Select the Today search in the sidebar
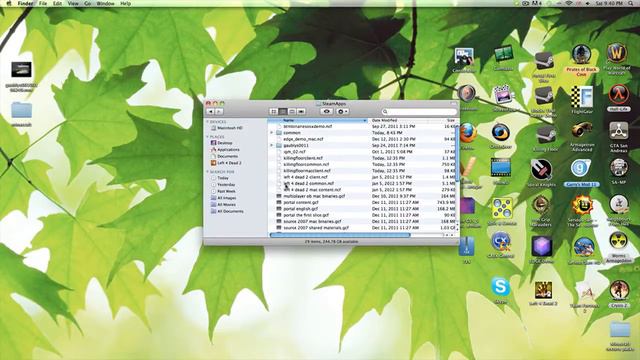Screen dimensions: 640x360 coord(220,178)
